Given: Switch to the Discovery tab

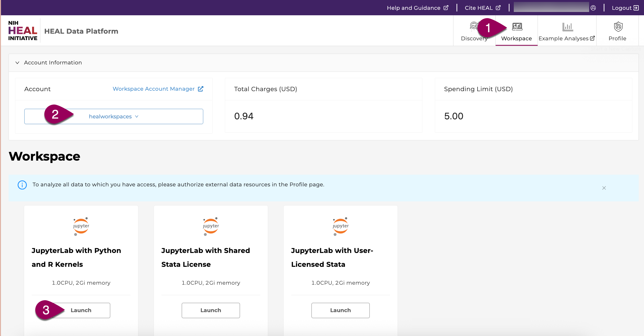Looking at the screenshot, I should [x=474, y=31].
